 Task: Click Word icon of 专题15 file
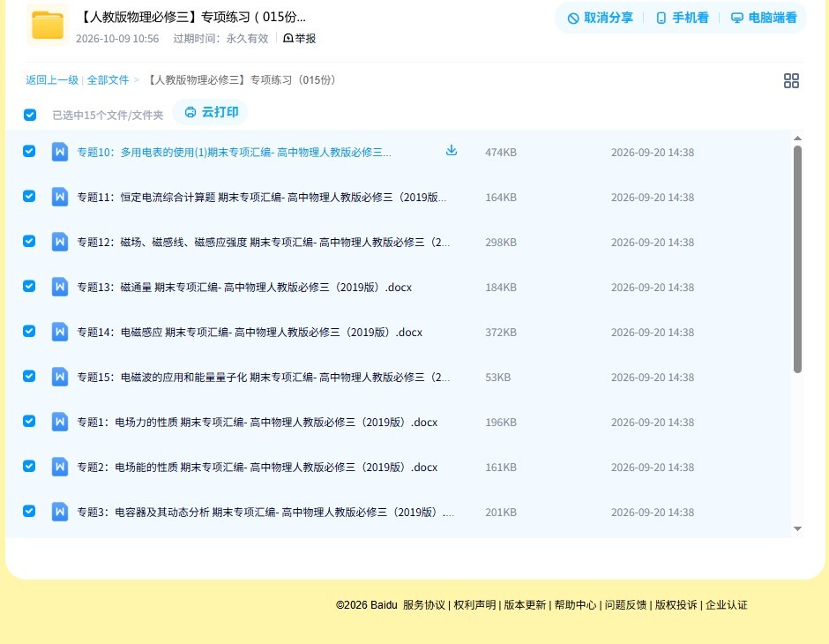point(60,377)
